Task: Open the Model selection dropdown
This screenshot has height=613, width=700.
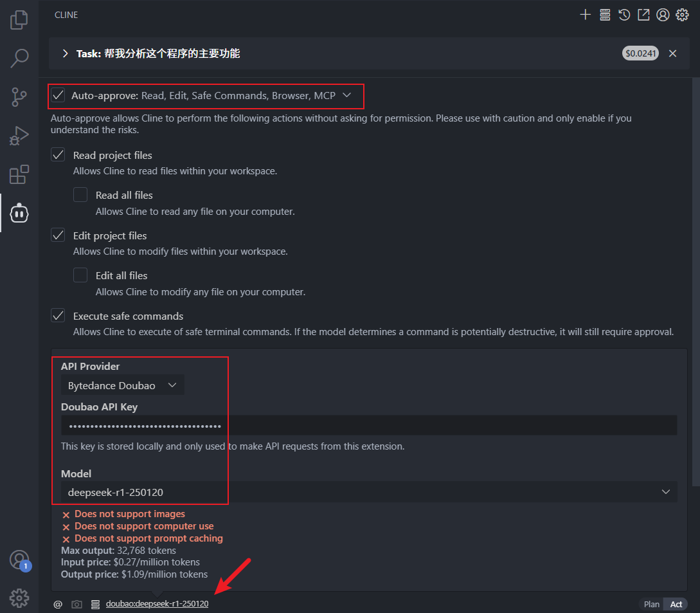Action: click(369, 492)
